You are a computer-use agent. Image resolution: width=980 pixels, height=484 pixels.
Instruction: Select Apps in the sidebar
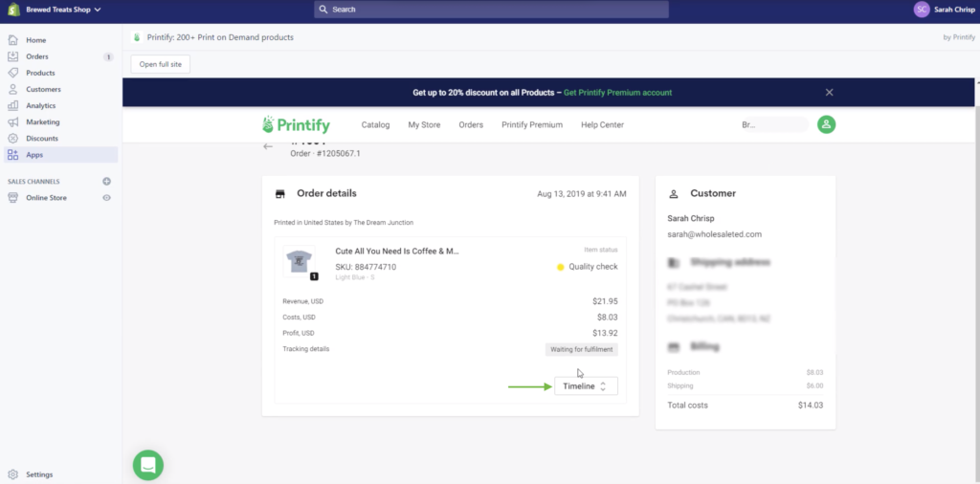click(x=60, y=155)
